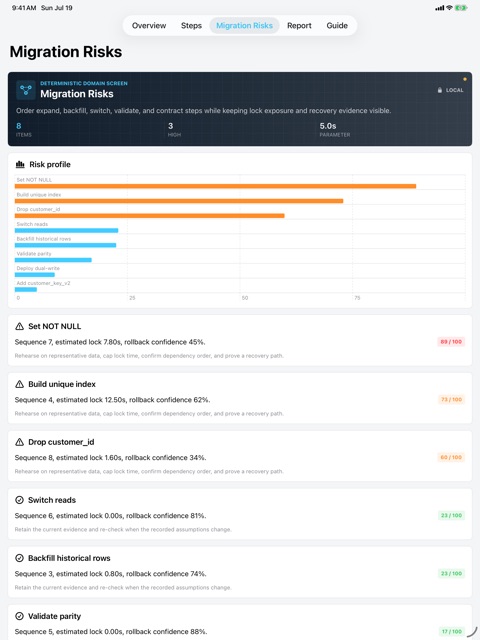Click the Deploy dual-write chart bar
Image resolution: width=480 pixels, height=640 pixels.
[35, 275]
